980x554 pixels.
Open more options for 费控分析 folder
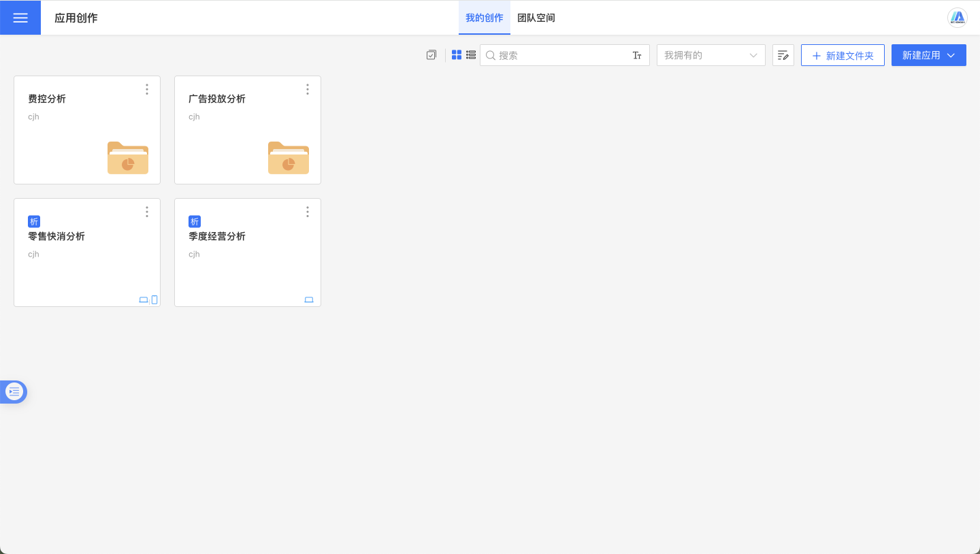click(147, 89)
